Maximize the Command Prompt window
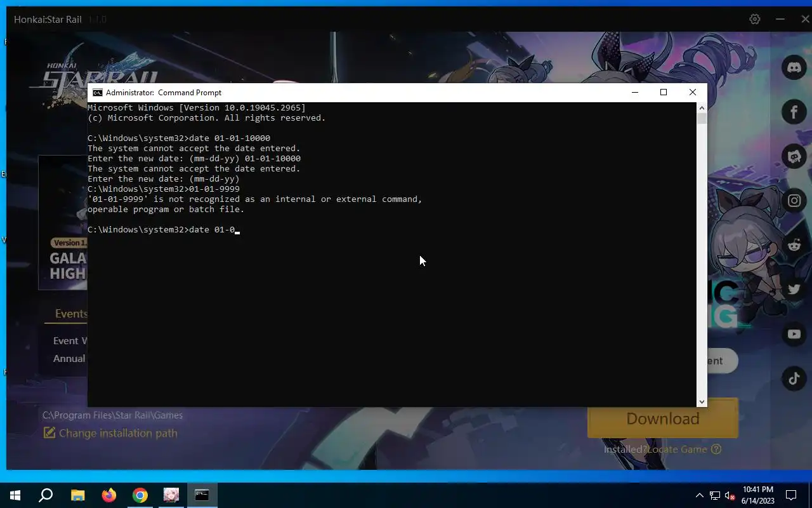The height and width of the screenshot is (508, 812). pyautogui.click(x=664, y=93)
